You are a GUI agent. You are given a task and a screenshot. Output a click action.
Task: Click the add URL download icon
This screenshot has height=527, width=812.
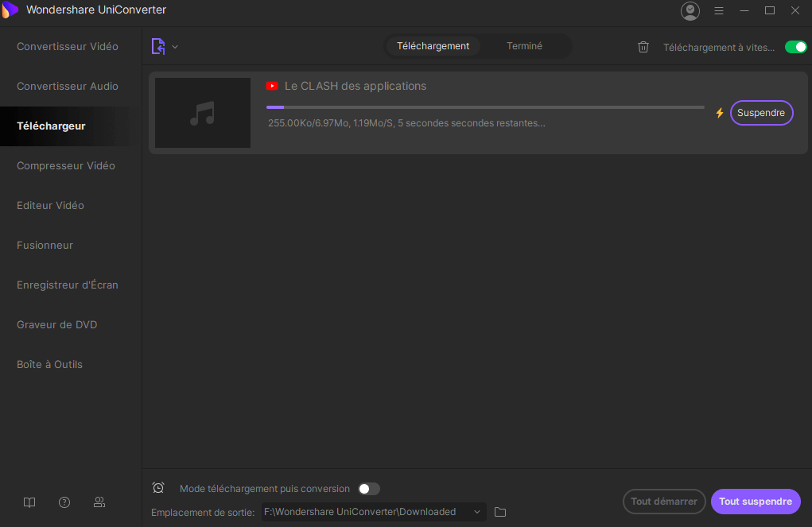point(158,47)
